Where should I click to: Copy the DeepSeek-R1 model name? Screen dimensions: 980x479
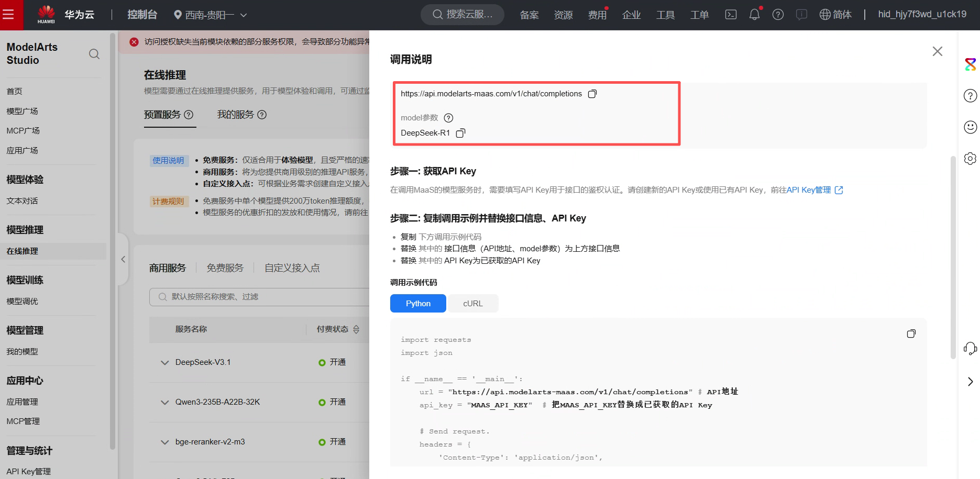tap(460, 133)
